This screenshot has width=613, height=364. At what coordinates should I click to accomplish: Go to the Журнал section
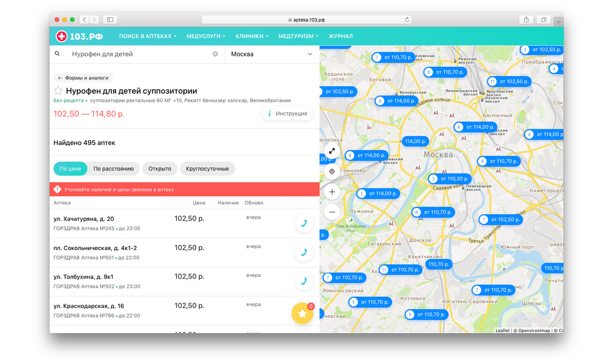(341, 36)
